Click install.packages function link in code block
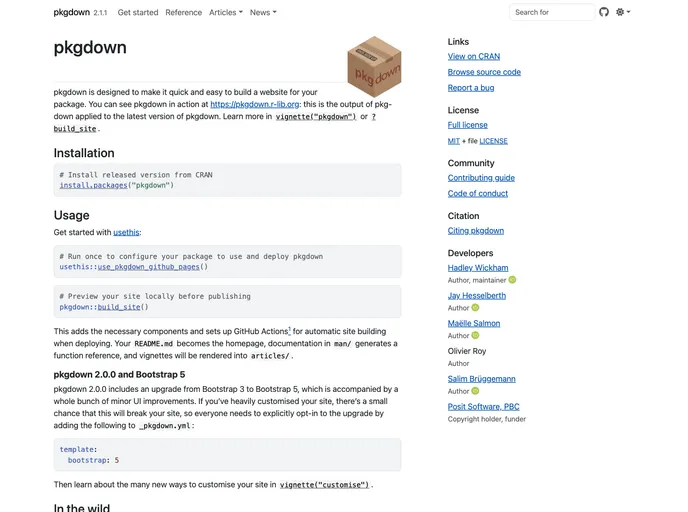The width and height of the screenshot is (688, 512). click(93, 185)
